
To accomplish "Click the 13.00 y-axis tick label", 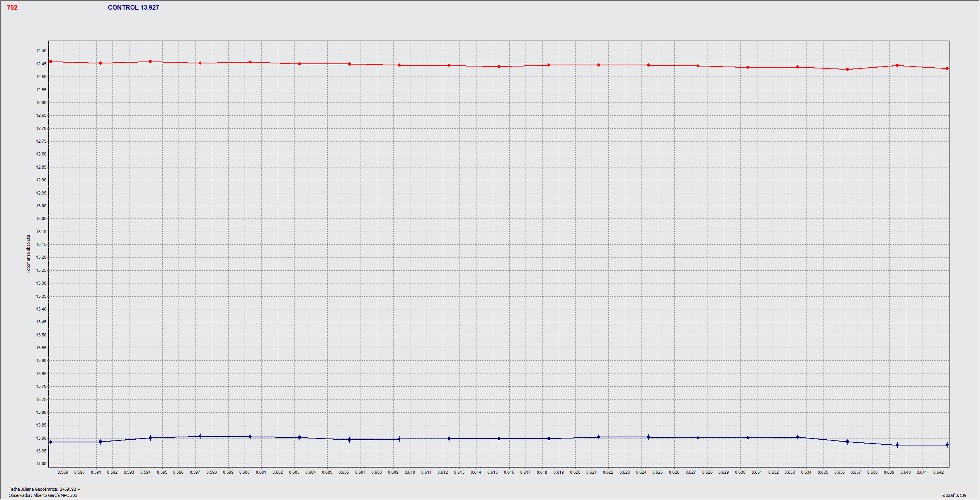I will pyautogui.click(x=41, y=206).
